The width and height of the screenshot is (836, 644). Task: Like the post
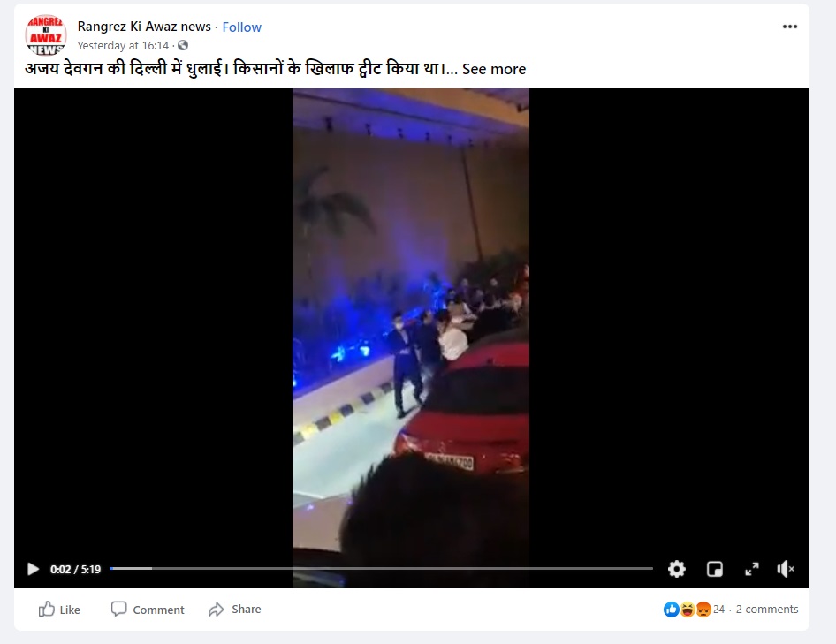click(x=59, y=610)
